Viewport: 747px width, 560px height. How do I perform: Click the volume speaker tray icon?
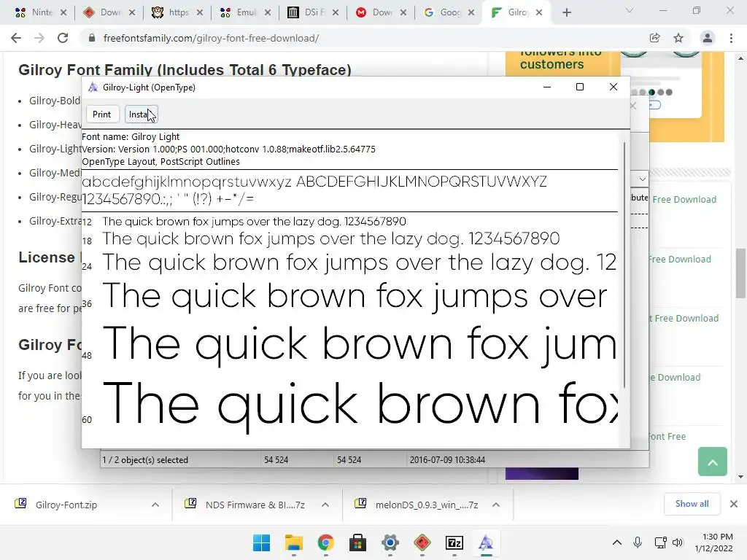click(x=678, y=542)
